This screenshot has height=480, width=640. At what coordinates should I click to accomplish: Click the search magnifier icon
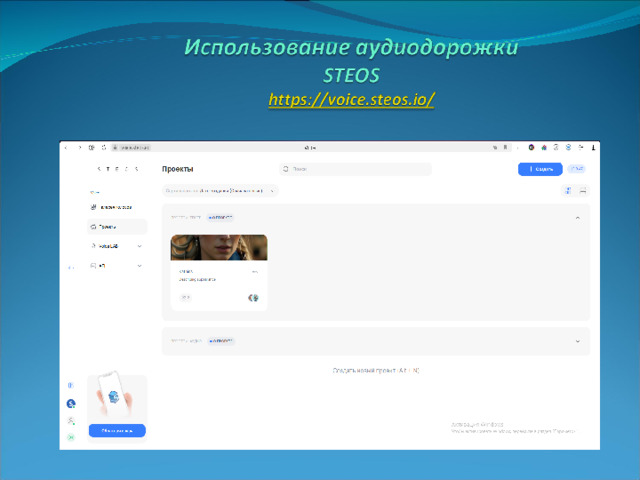[x=286, y=169]
